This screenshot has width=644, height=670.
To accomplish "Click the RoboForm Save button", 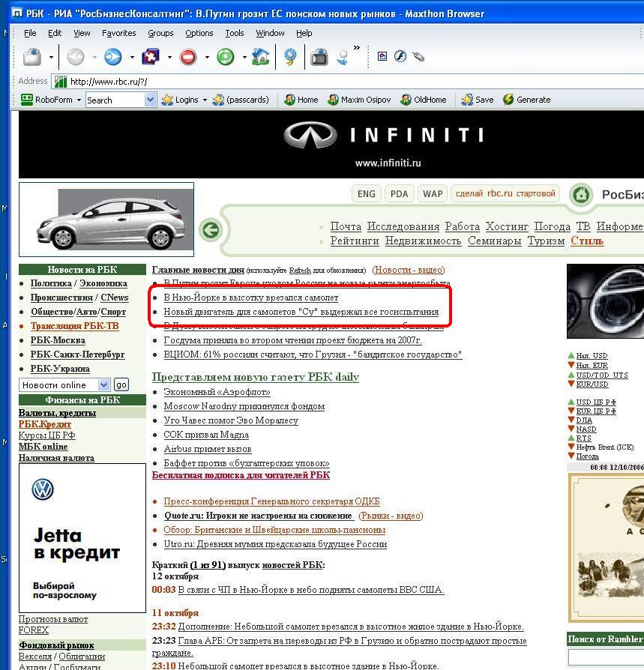I will [478, 100].
